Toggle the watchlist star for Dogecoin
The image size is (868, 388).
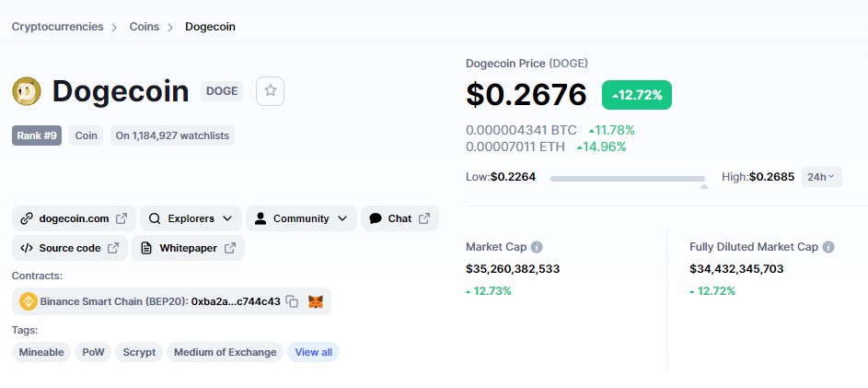point(270,91)
